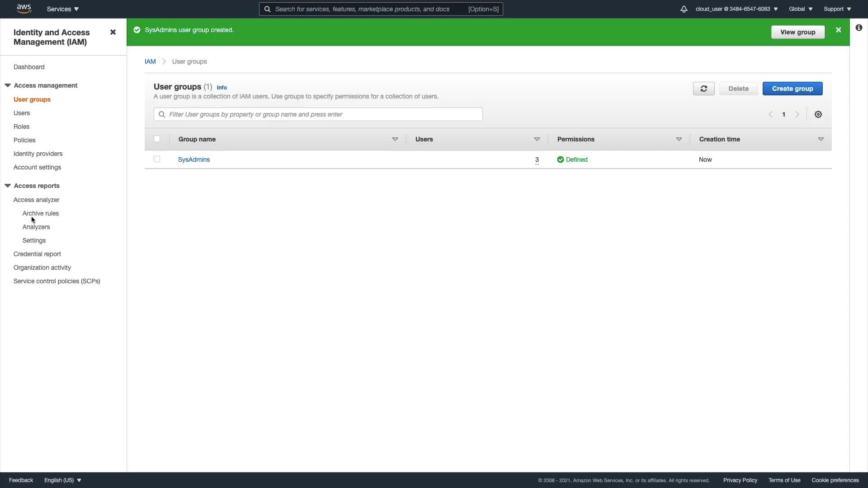The height and width of the screenshot is (488, 868).
Task: Collapse the Access management section
Action: click(x=8, y=85)
